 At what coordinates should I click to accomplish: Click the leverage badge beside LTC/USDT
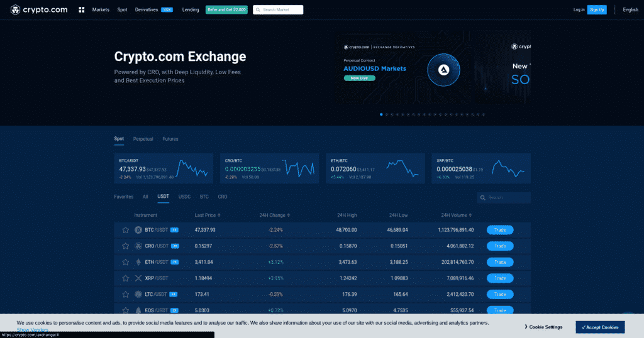pos(174,294)
